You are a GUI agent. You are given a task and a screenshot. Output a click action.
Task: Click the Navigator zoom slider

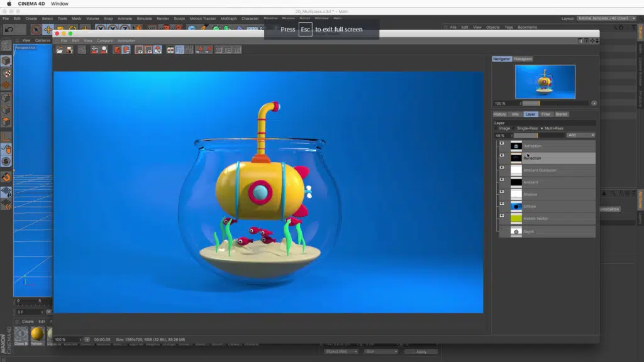coord(556,104)
